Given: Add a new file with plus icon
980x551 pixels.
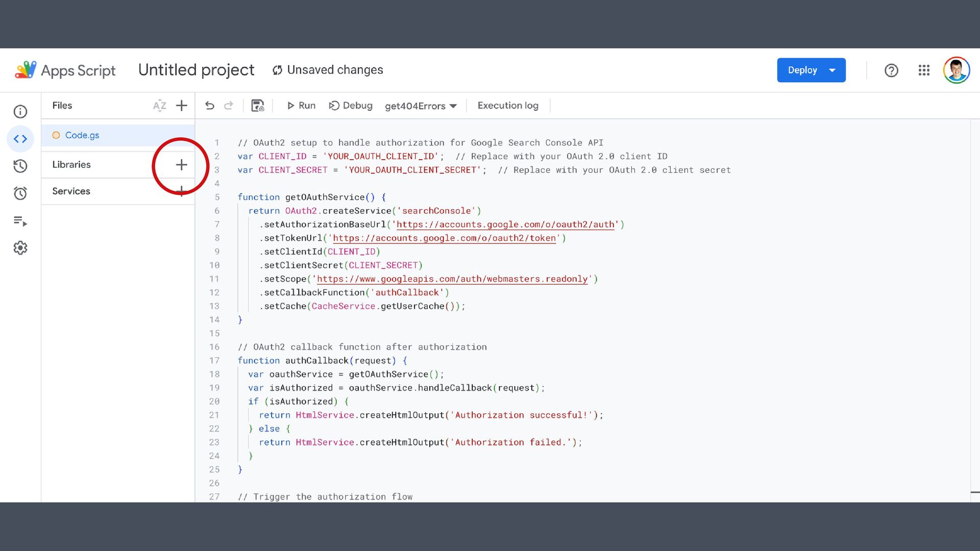Looking at the screenshot, I should point(181,106).
